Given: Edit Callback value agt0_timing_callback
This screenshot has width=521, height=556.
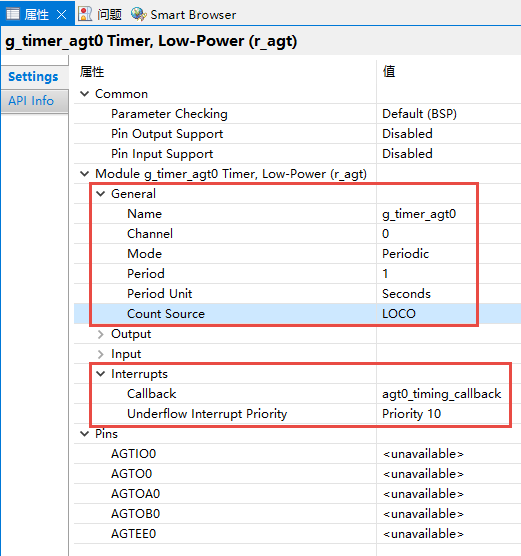Looking at the screenshot, I should 442,394.
